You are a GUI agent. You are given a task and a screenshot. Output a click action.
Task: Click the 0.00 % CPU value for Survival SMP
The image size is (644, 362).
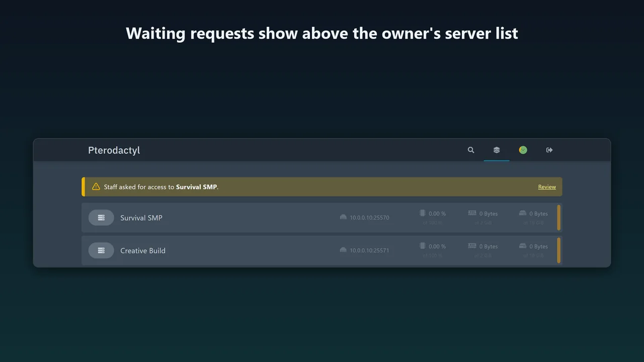[x=437, y=214]
